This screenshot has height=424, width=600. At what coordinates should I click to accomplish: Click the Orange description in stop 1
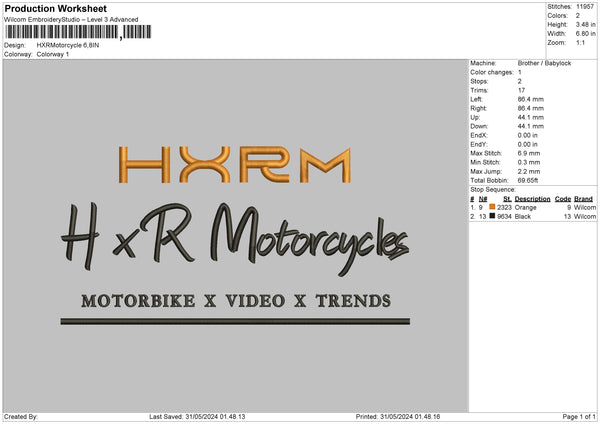click(x=525, y=207)
